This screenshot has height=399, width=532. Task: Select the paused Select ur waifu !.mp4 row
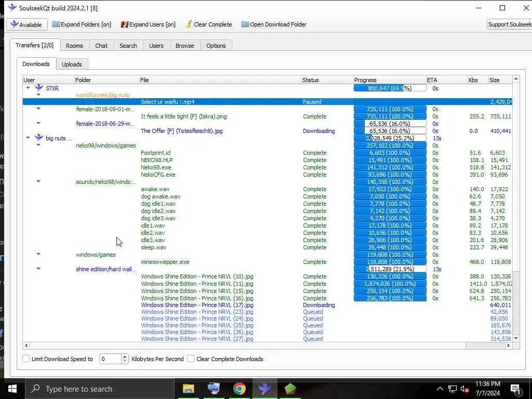point(268,102)
